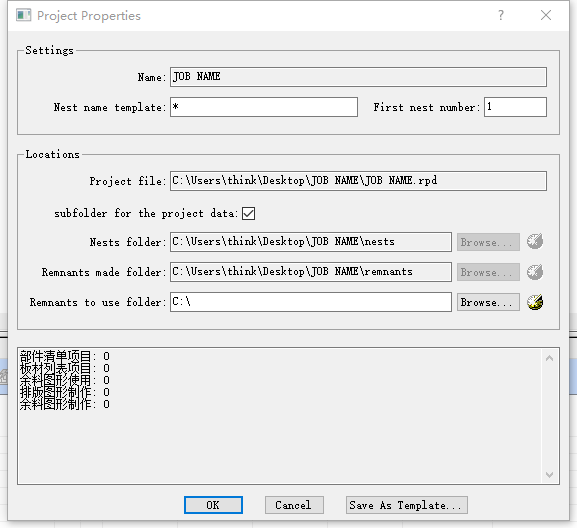Click Save As Template button
The image size is (577, 528).
click(x=407, y=505)
